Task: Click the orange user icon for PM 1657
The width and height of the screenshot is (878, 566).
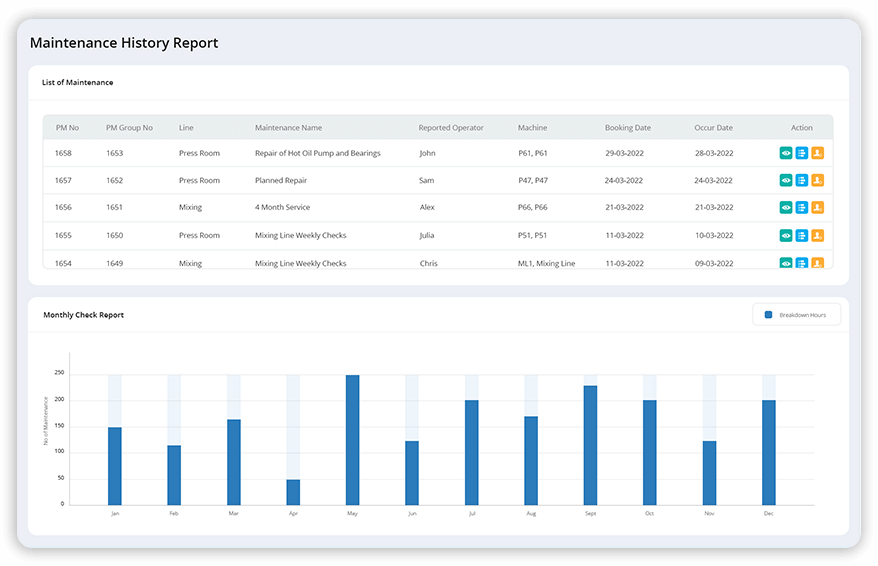Action: point(817,181)
